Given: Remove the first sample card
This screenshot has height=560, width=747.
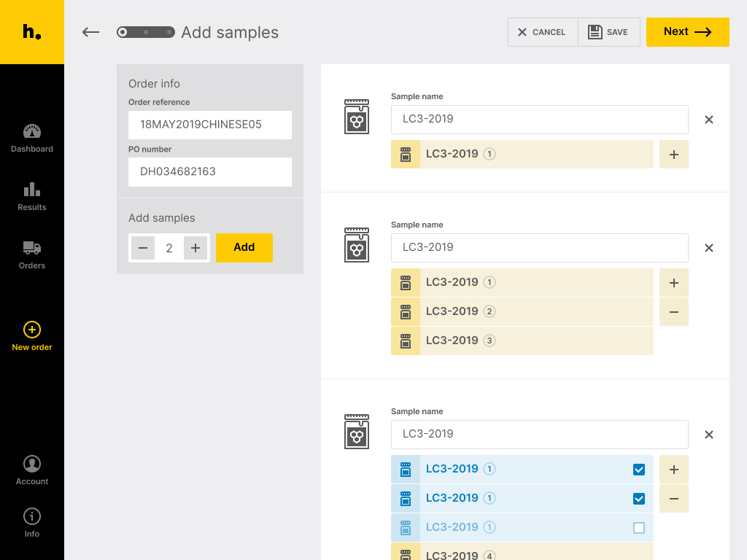Looking at the screenshot, I should point(709,120).
